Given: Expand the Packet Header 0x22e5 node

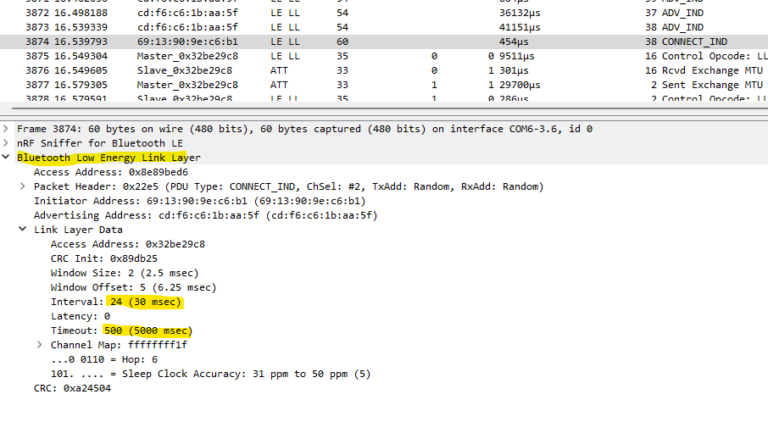Looking at the screenshot, I should click(x=23, y=187).
